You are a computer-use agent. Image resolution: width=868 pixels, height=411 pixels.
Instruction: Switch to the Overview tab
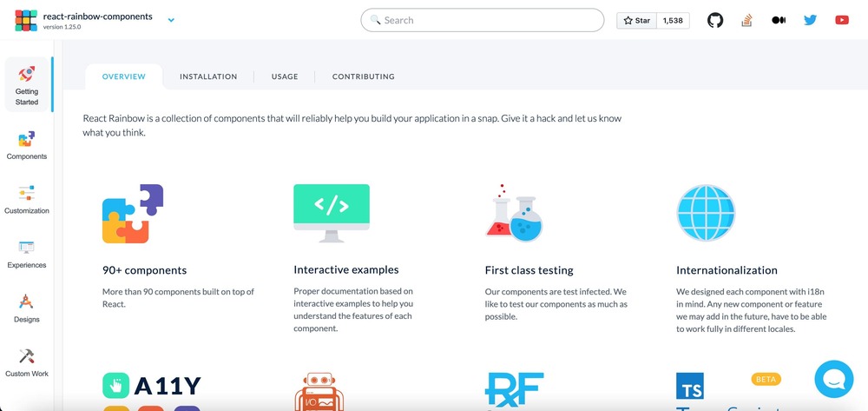(124, 76)
